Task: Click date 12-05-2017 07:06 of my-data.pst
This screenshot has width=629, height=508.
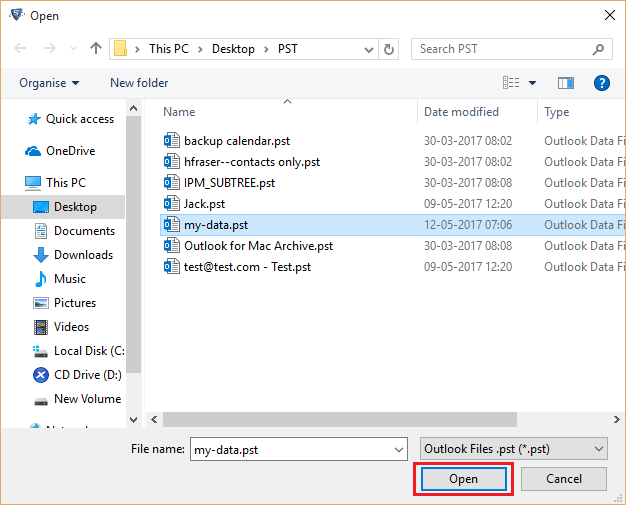Action: click(468, 225)
